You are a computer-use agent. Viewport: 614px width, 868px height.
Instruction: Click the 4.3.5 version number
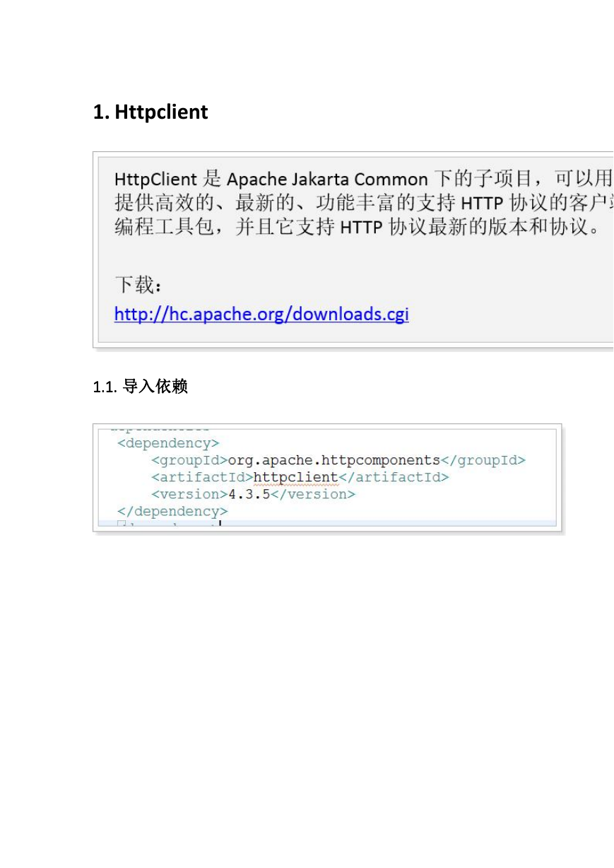click(x=249, y=494)
